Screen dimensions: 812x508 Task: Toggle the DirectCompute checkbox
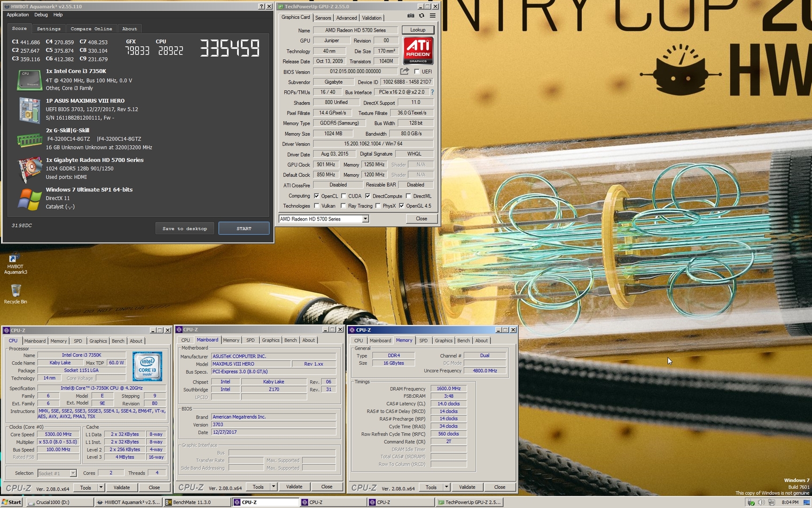click(367, 196)
